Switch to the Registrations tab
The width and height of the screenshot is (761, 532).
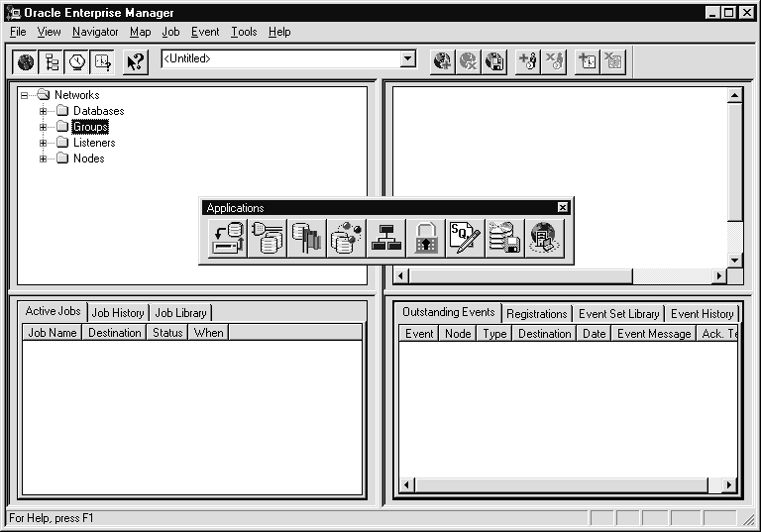point(537,314)
